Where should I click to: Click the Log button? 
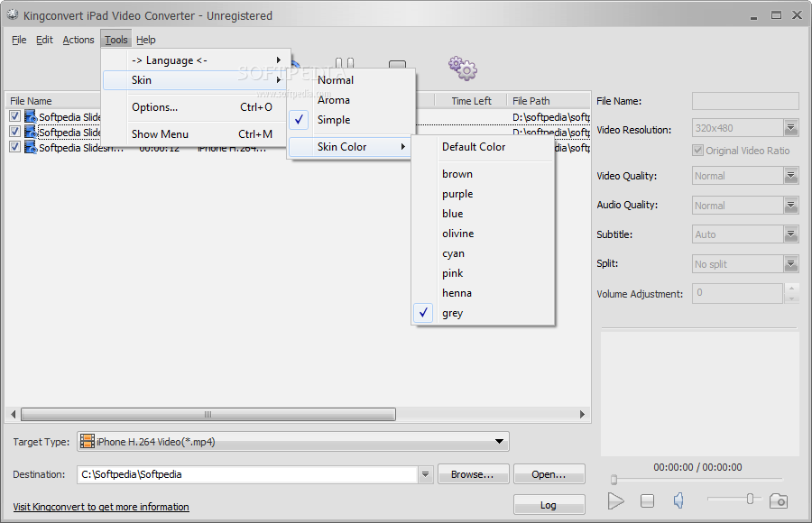[x=549, y=505]
